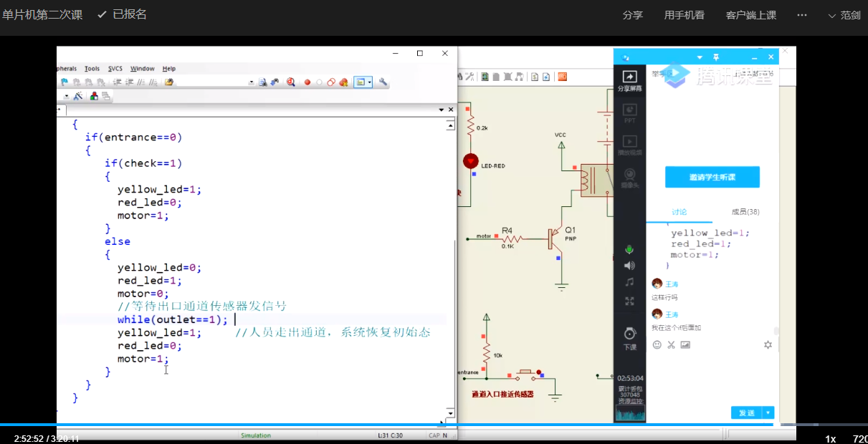
Task: Click the picture icon in the chat toolbar
Action: (x=685, y=344)
